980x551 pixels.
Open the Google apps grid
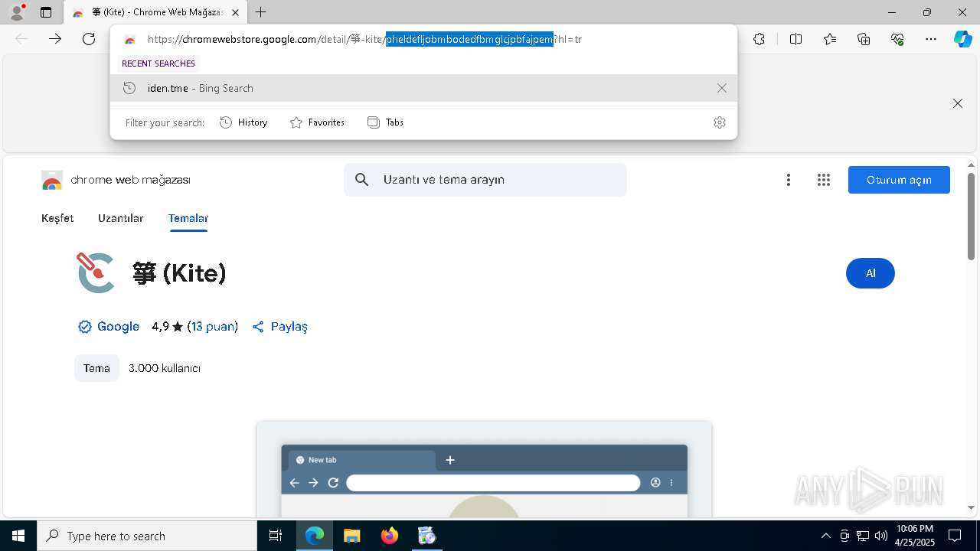tap(824, 180)
